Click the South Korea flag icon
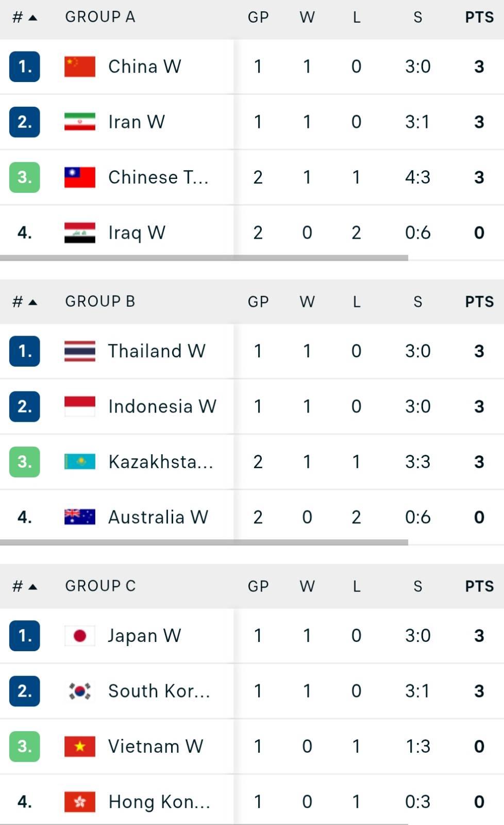The height and width of the screenshot is (825, 504). click(x=80, y=691)
